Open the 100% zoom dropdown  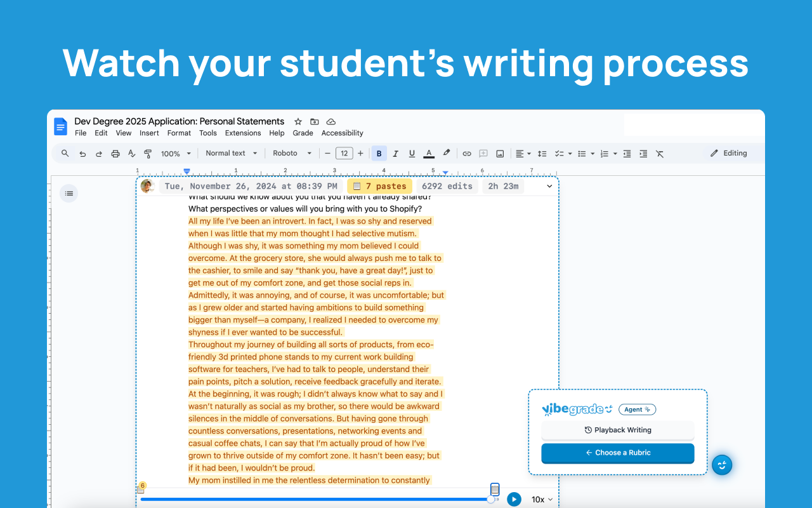tap(176, 154)
